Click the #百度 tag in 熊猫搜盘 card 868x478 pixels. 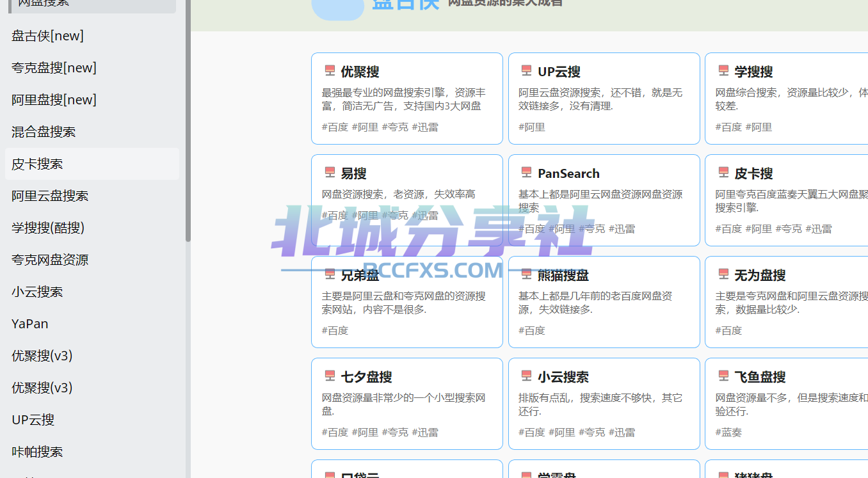[x=532, y=330]
